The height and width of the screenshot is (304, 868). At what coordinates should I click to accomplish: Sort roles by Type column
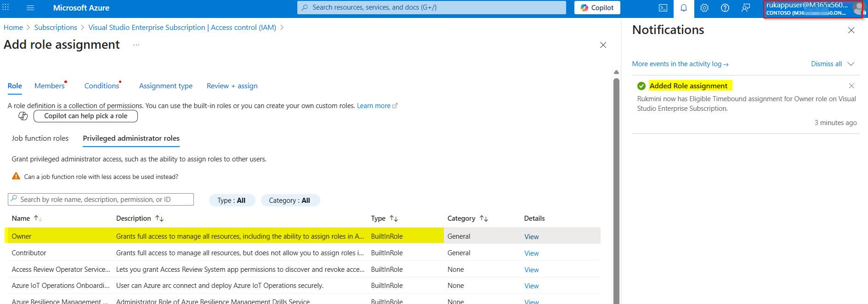(x=394, y=218)
